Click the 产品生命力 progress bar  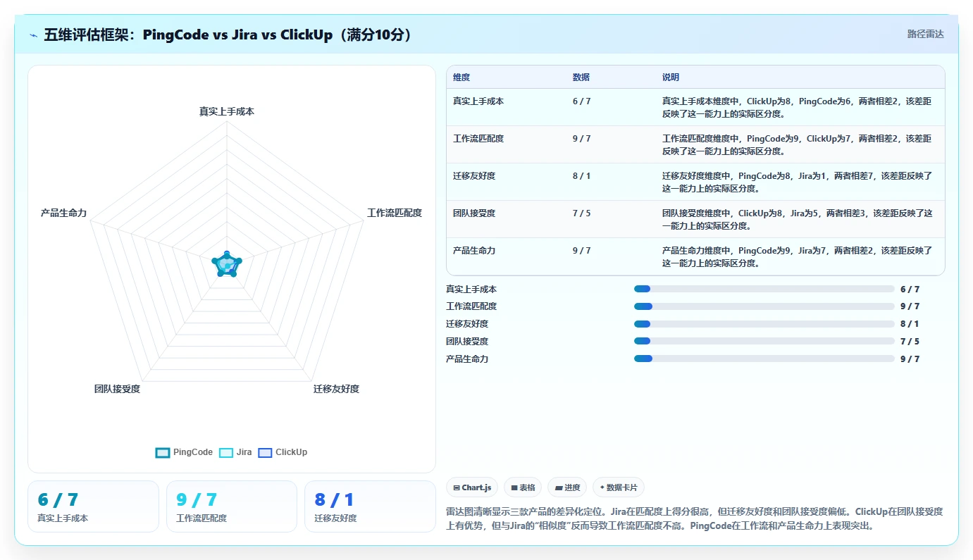pos(764,359)
